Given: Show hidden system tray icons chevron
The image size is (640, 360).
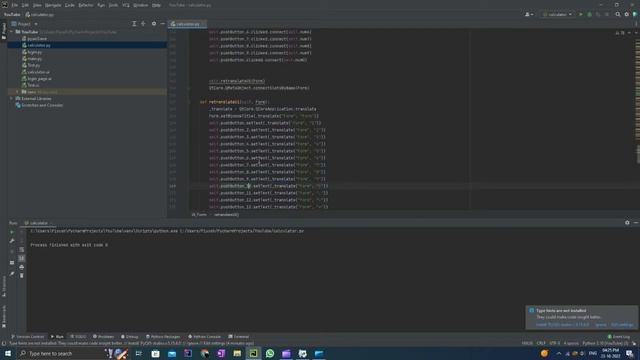Looking at the screenshot, I should pyautogui.click(x=559, y=353).
